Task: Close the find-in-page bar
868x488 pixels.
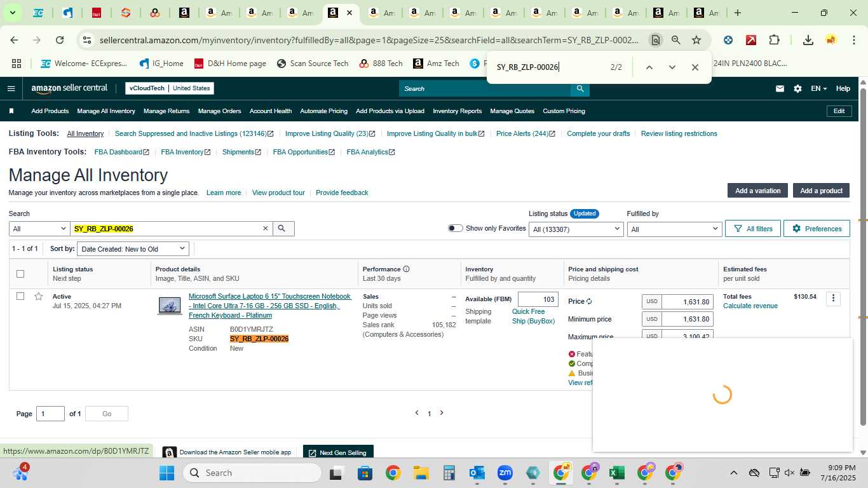Action: click(695, 67)
